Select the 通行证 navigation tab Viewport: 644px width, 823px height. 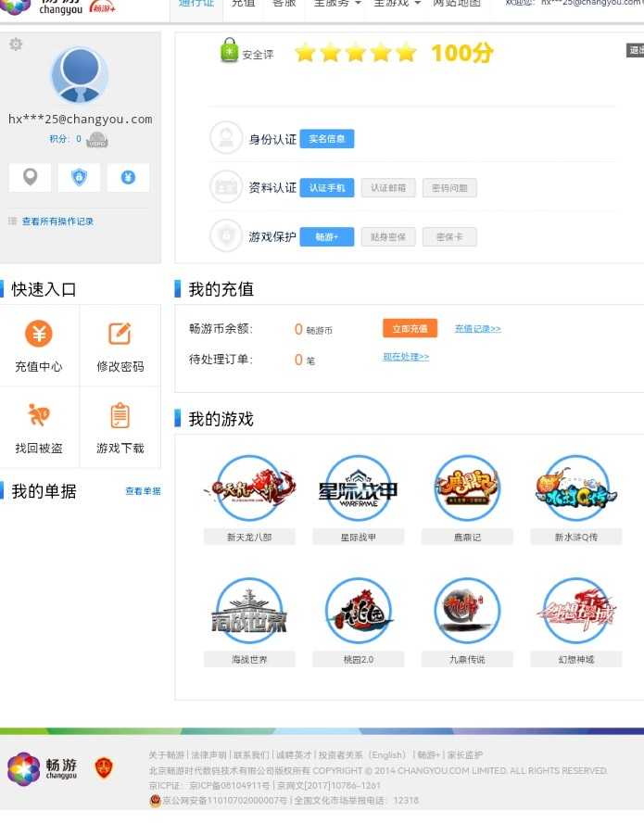(x=196, y=4)
